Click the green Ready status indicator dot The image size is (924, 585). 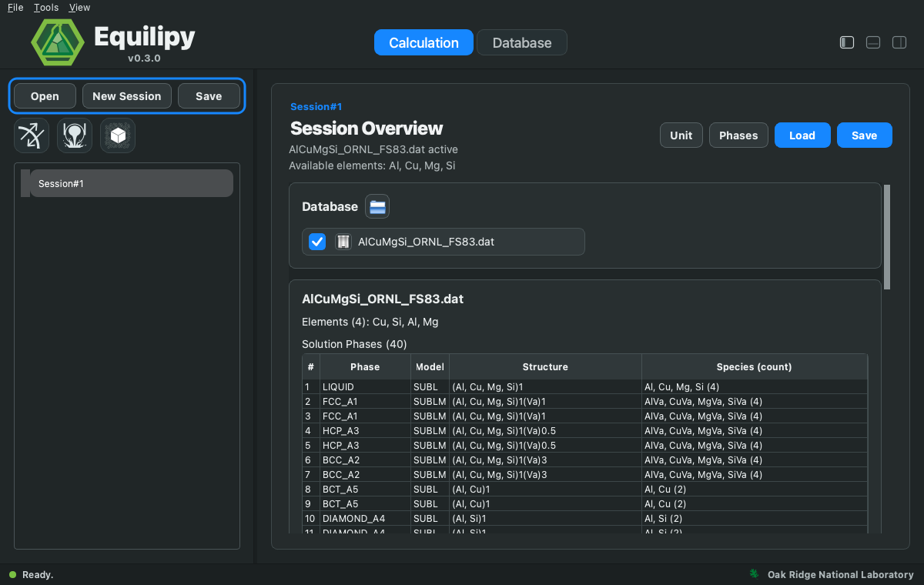click(x=12, y=575)
